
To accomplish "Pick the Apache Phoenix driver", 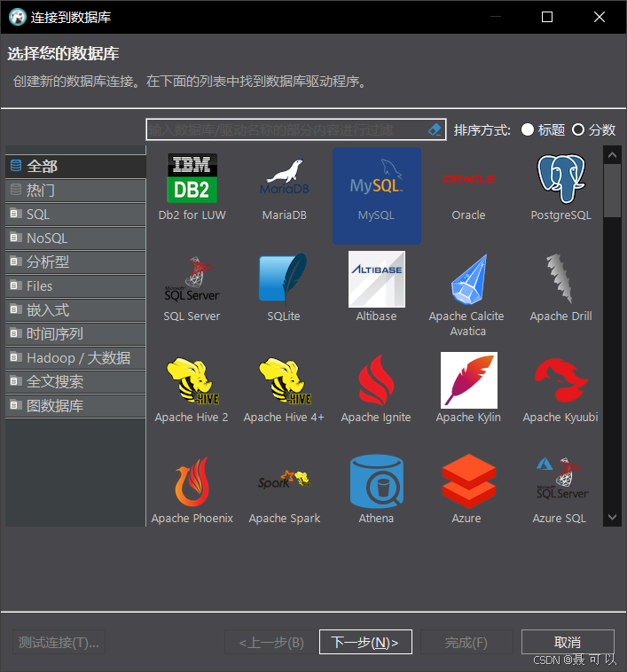I will coord(192,490).
